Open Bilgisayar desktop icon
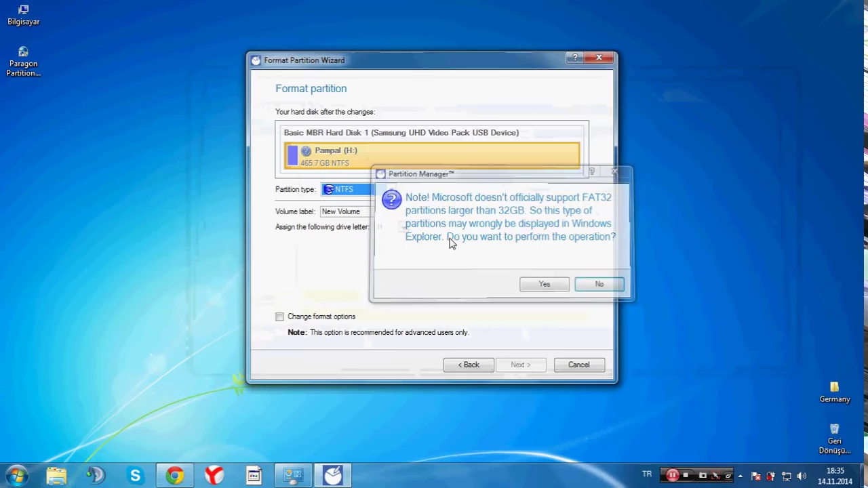 click(x=23, y=15)
